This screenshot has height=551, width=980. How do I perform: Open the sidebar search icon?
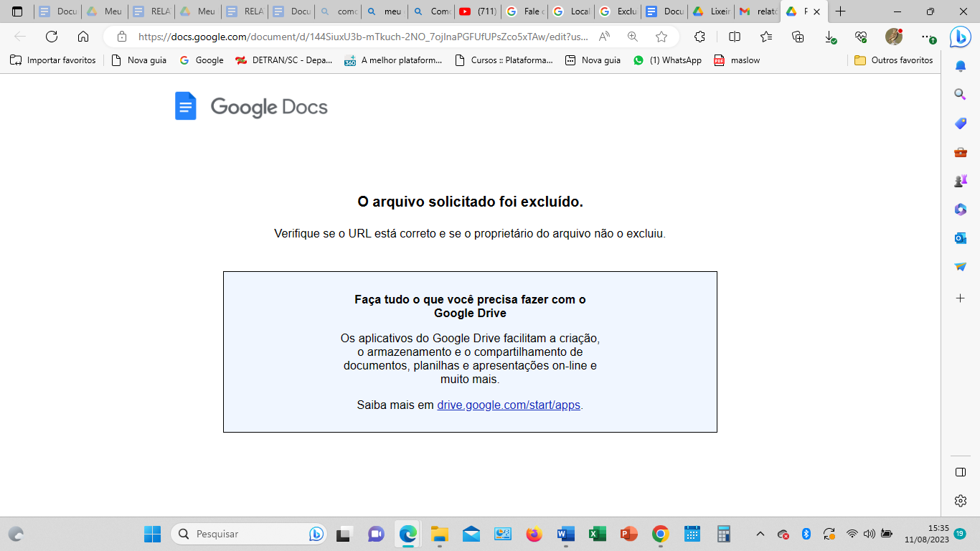960,95
